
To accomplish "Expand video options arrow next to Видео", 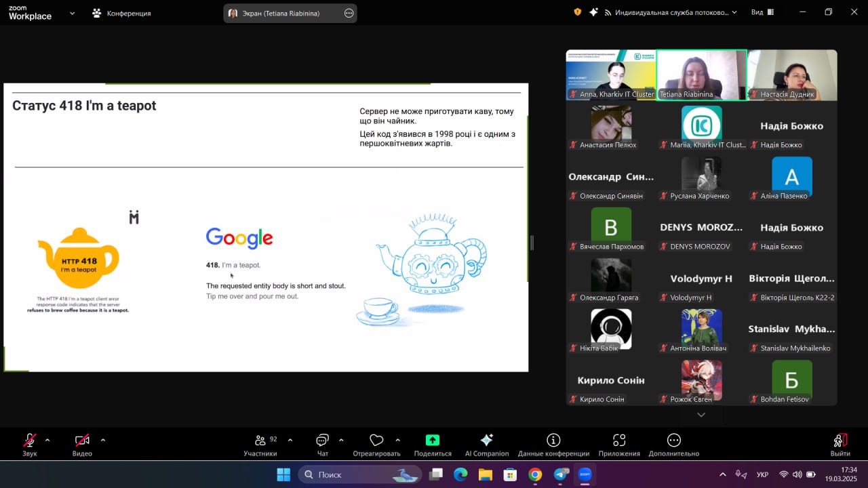I will pos(103,440).
